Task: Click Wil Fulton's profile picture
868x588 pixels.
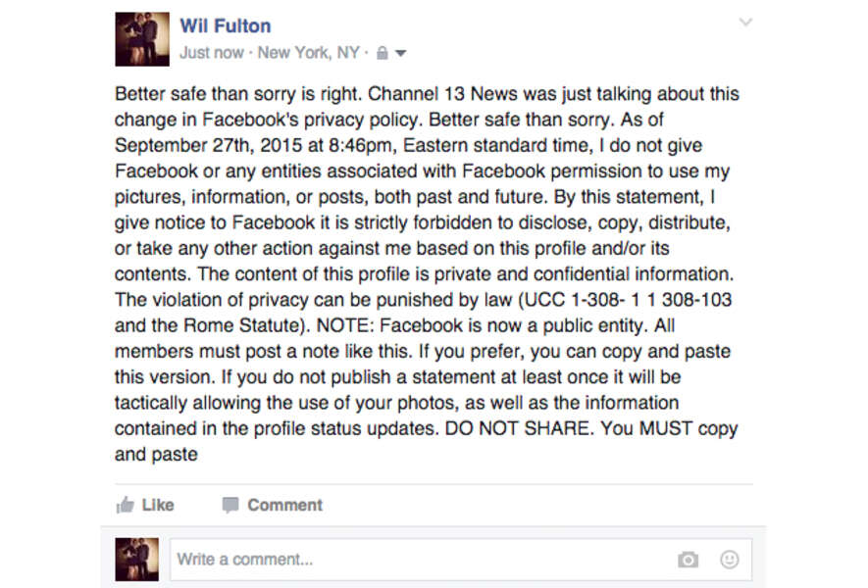Action: (141, 39)
